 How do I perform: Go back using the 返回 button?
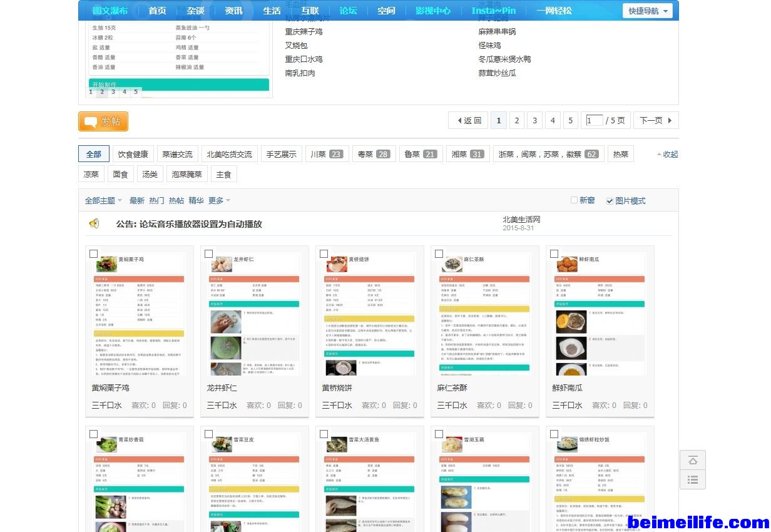point(467,120)
